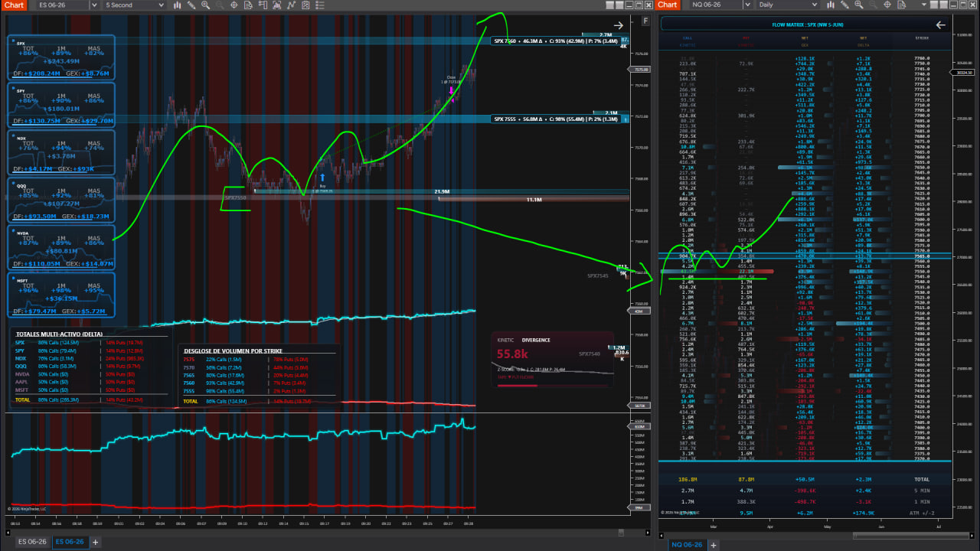Toggle crosshair cursor in NQ chart toolbar

pyautogui.click(x=887, y=5)
